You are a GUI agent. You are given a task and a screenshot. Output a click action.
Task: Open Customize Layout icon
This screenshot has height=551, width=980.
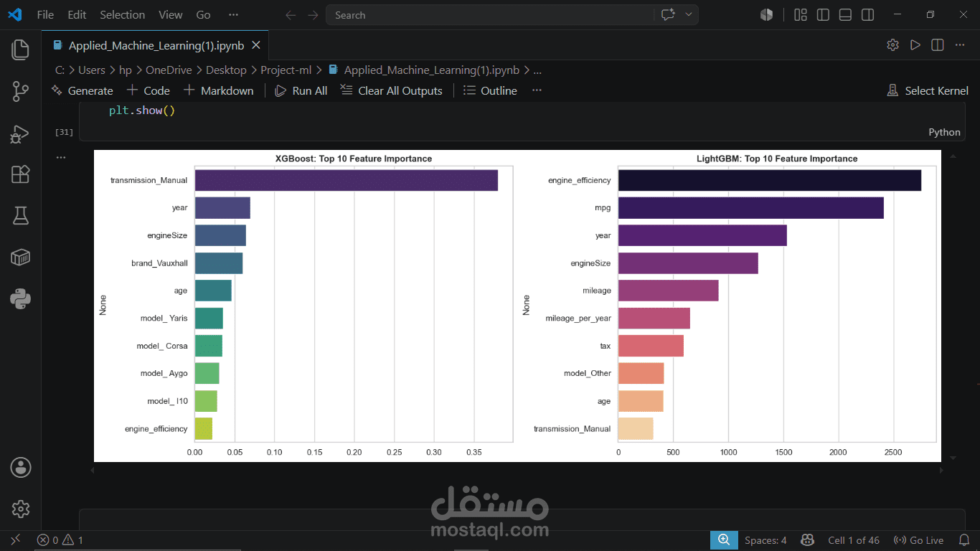click(x=801, y=14)
